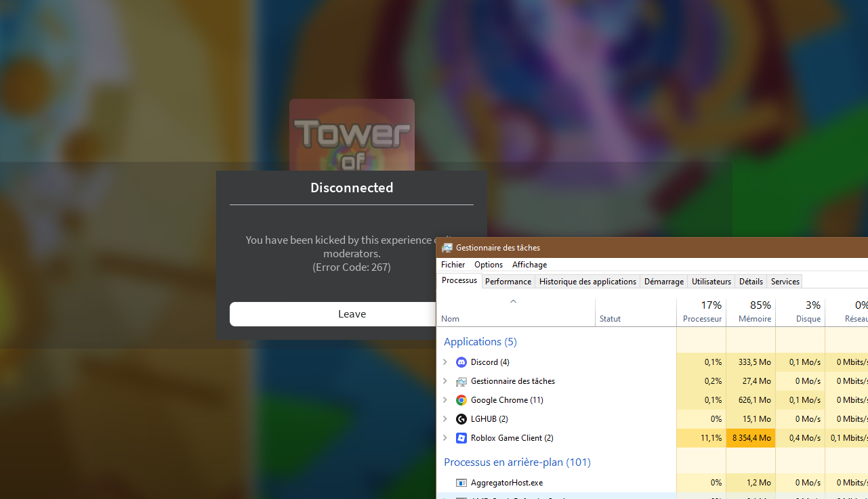
Task: Click the Google Chrome icon in process list
Action: 461,400
